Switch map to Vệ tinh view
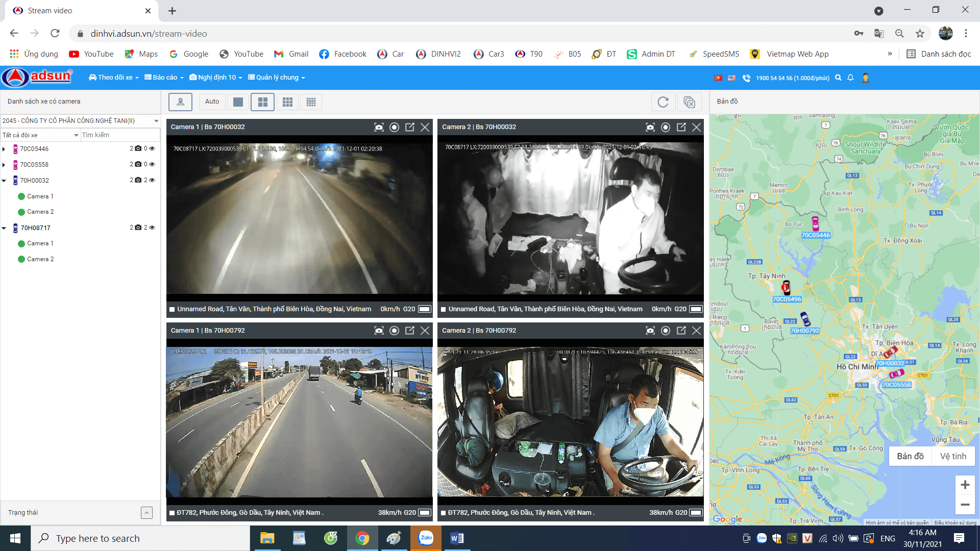This screenshot has height=551, width=980. (953, 456)
